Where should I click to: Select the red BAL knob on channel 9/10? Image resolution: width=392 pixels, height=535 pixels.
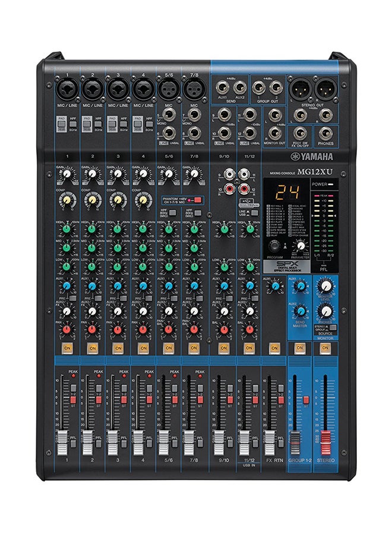pos(224,329)
